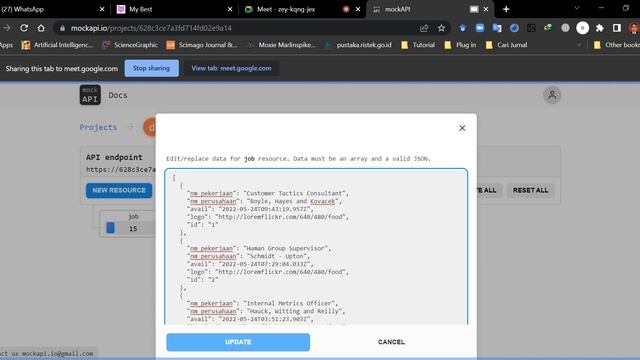Open the mockAPI user account icon
Screen dimensions: 640x360
coord(552,95)
